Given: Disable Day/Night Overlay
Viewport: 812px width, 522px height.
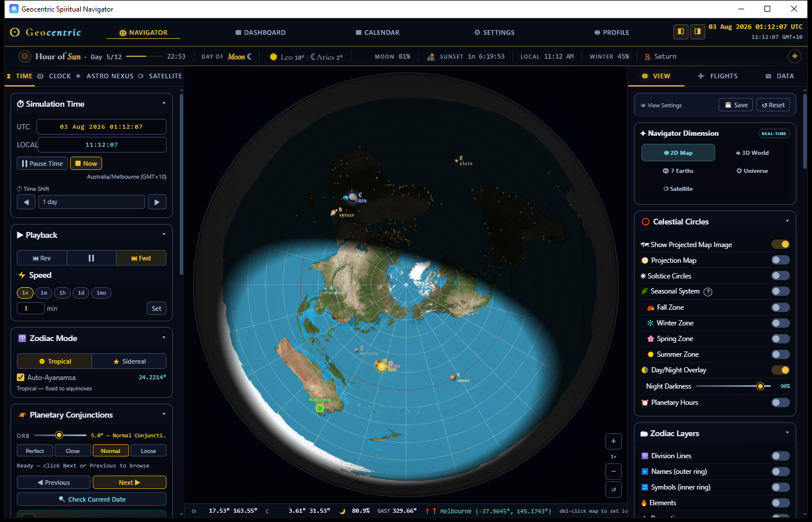Looking at the screenshot, I should 781,370.
